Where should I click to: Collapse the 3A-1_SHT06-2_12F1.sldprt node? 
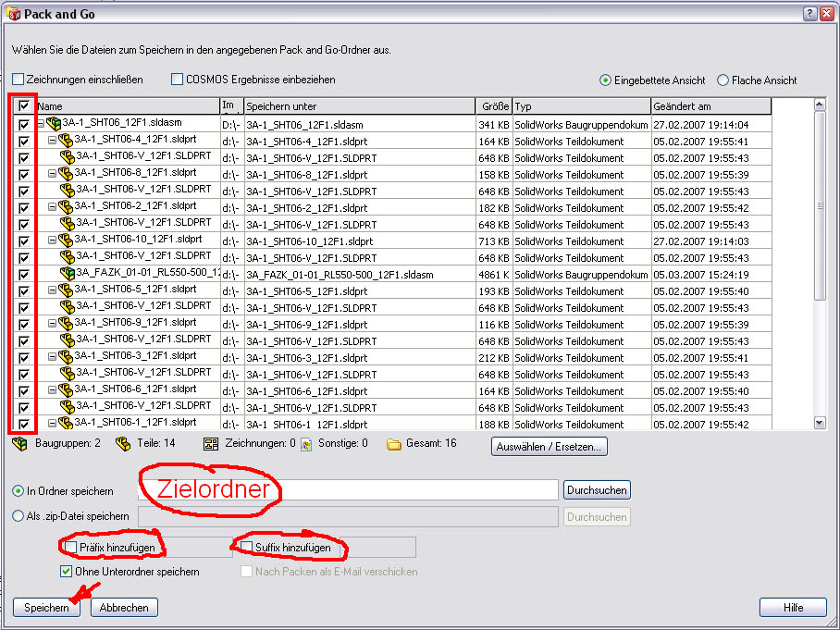coord(52,207)
